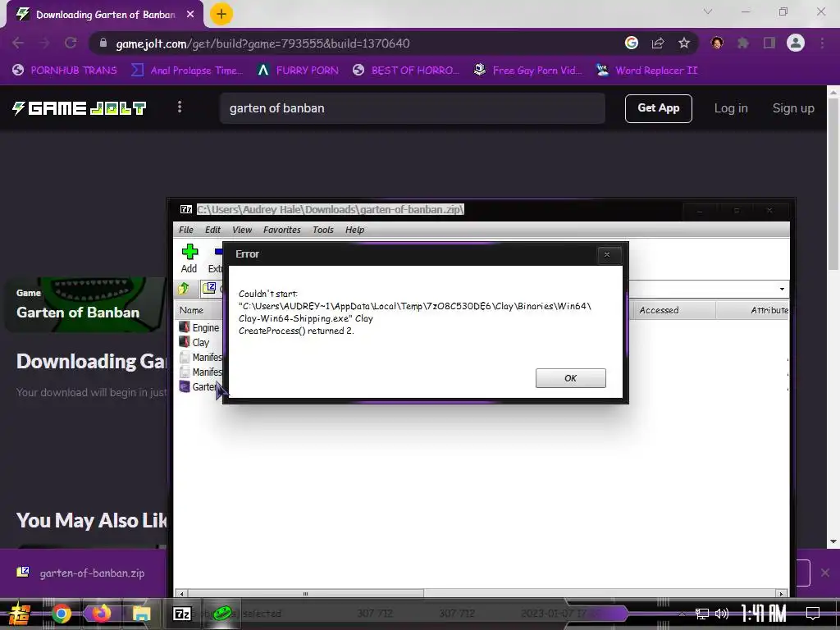The image size is (840, 630).
Task: Click the 7-Zip taskbar icon
Action: click(182, 614)
